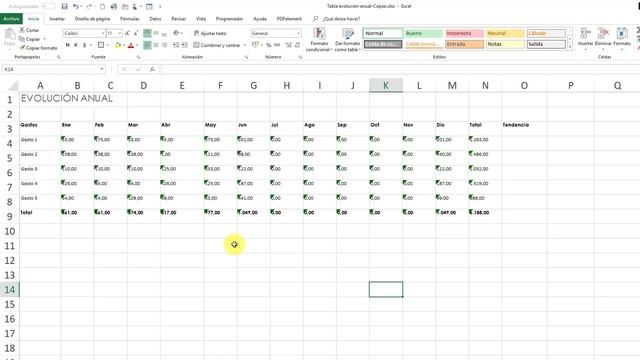Apply Entrada cell style

point(464,44)
